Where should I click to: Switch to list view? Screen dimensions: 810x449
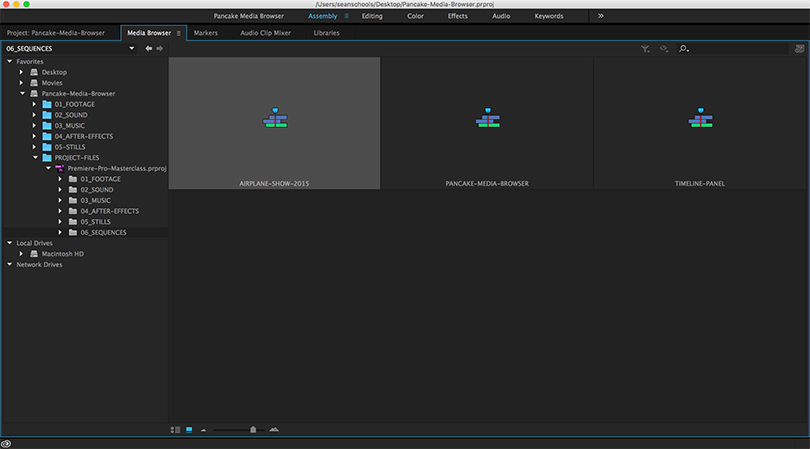point(176,429)
